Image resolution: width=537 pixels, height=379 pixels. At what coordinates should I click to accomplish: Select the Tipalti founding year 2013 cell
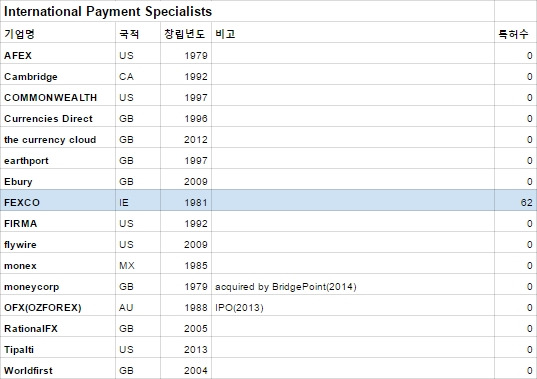pyautogui.click(x=186, y=349)
